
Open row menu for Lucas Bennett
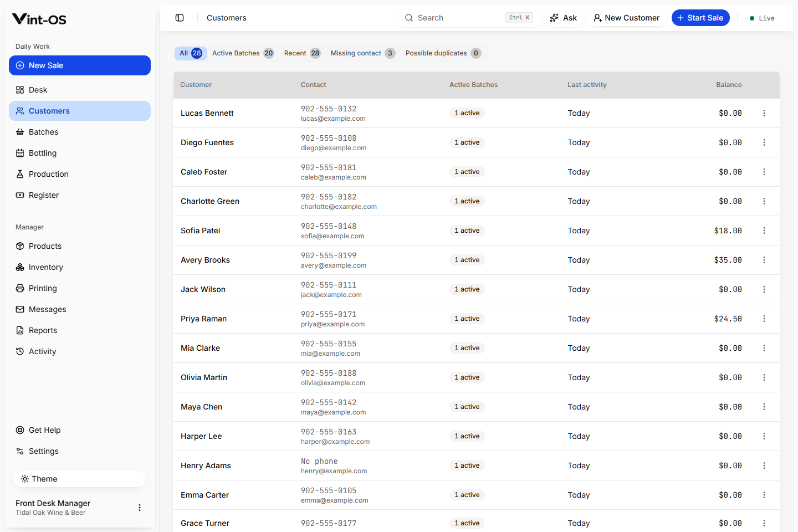[x=764, y=113]
